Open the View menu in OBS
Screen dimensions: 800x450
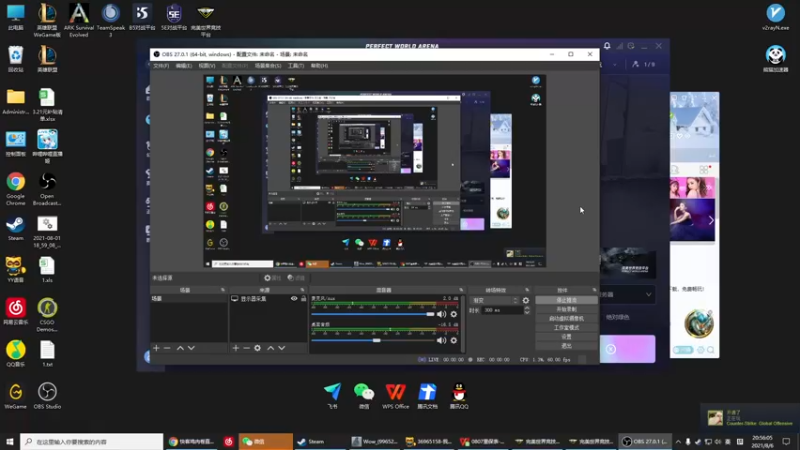(x=207, y=66)
